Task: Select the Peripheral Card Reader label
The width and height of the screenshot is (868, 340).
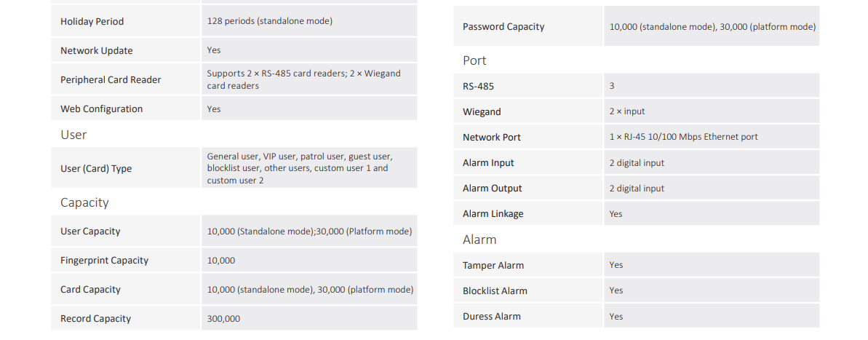Action: pos(111,80)
